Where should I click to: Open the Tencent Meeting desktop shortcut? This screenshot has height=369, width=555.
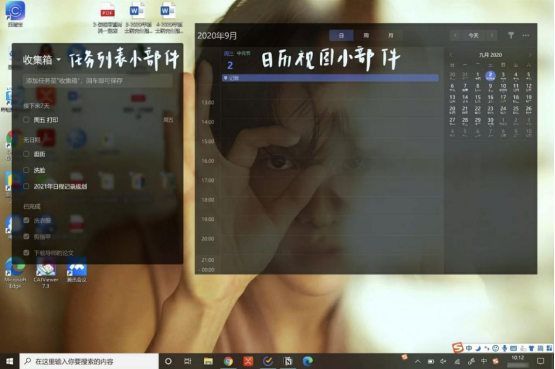[77, 272]
